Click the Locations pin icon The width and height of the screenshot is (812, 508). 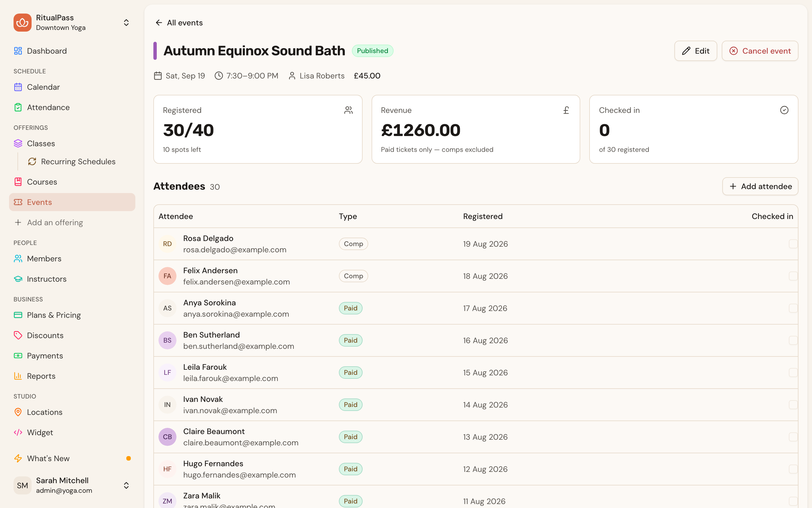[x=18, y=412]
